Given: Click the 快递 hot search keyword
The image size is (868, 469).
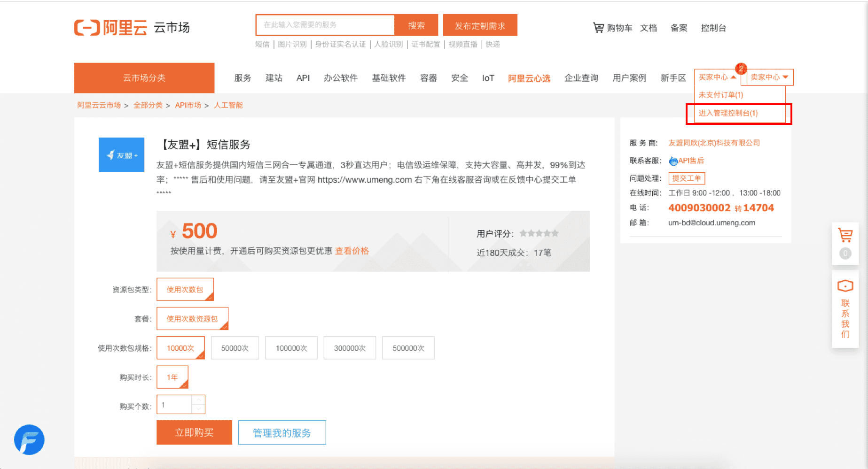Looking at the screenshot, I should tap(493, 44).
